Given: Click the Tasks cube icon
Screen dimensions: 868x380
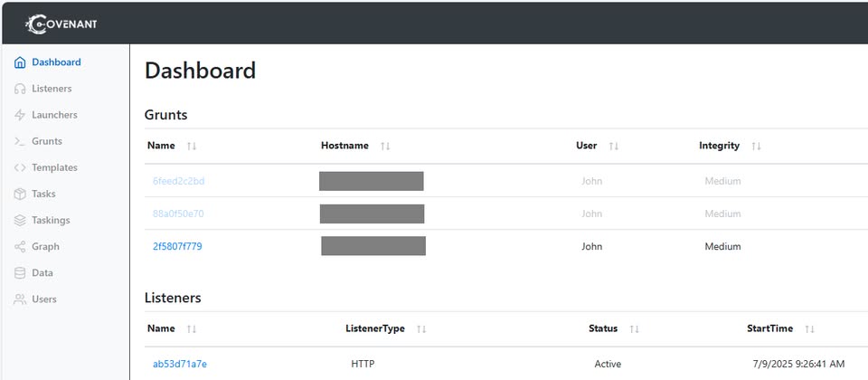Looking at the screenshot, I should tap(20, 194).
